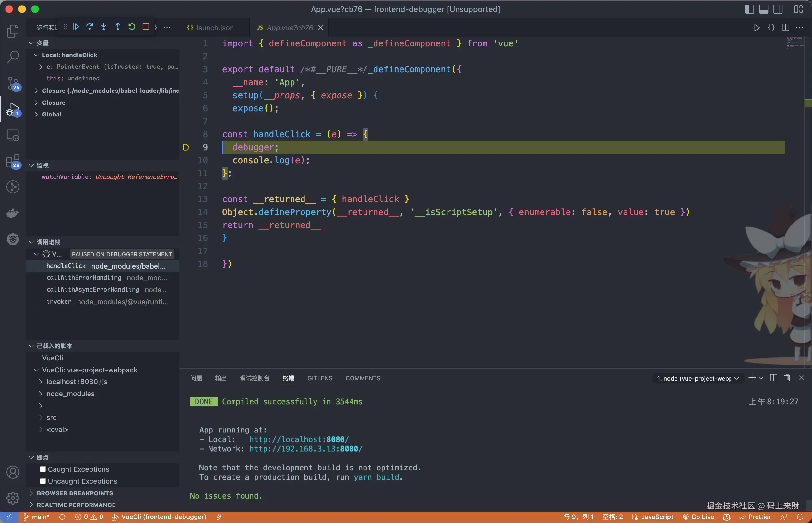Switch to the launch.json tab

click(x=215, y=28)
